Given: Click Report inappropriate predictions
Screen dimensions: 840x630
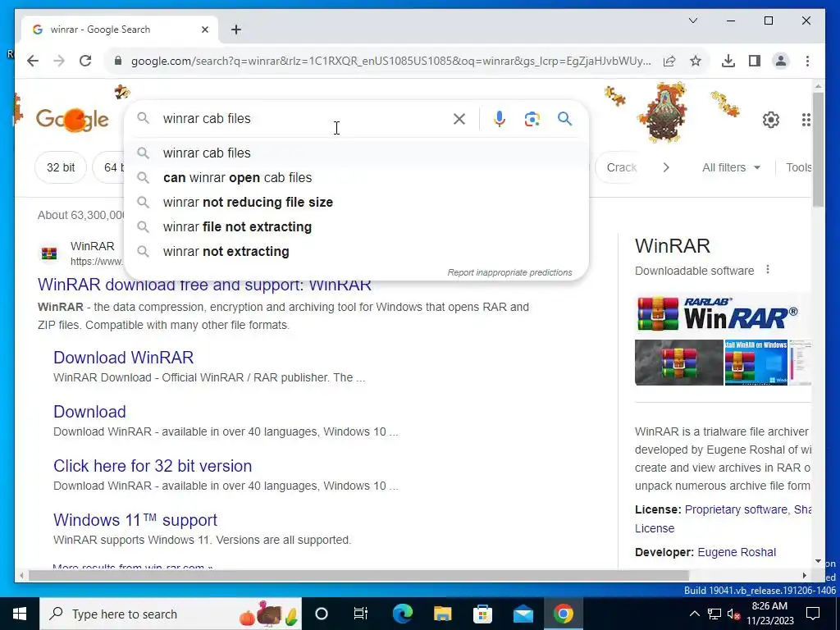Looking at the screenshot, I should (x=509, y=272).
